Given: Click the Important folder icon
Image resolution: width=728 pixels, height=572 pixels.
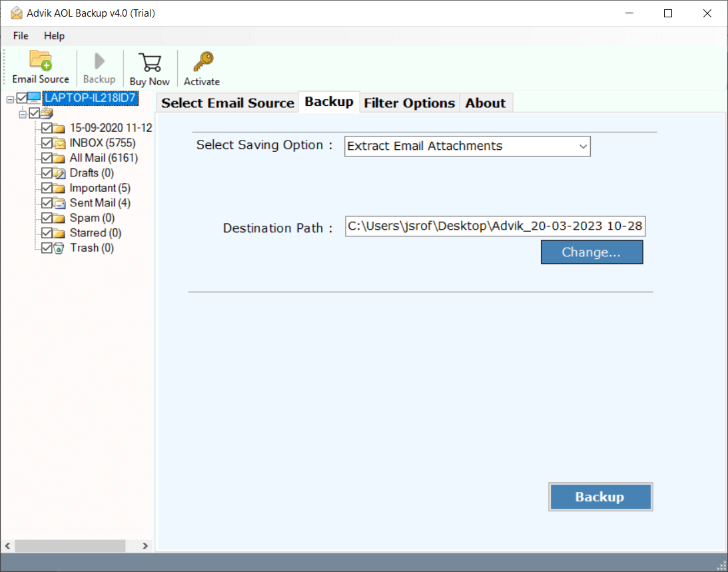Looking at the screenshot, I should pos(59,188).
